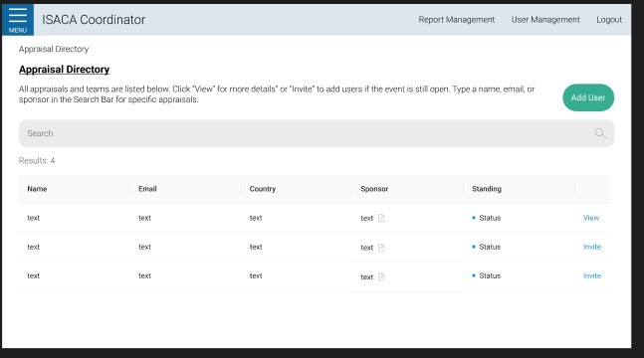The height and width of the screenshot is (358, 644).
Task: Open the hamburger MENU button
Action: pos(18,20)
